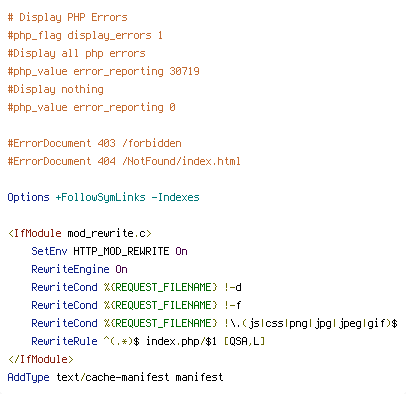Click the line "#php_value error_reporting 30719"
This screenshot has height=394, width=406.
point(104,71)
